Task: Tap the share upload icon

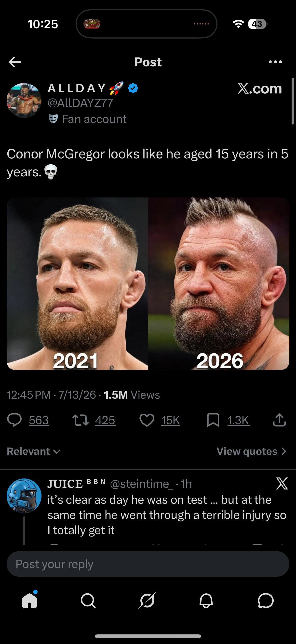Action: pos(279,420)
